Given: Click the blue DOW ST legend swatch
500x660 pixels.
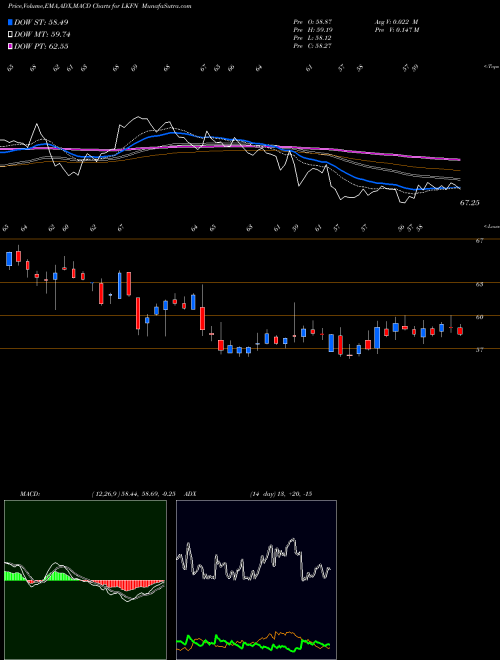Looking at the screenshot, I should [10, 22].
